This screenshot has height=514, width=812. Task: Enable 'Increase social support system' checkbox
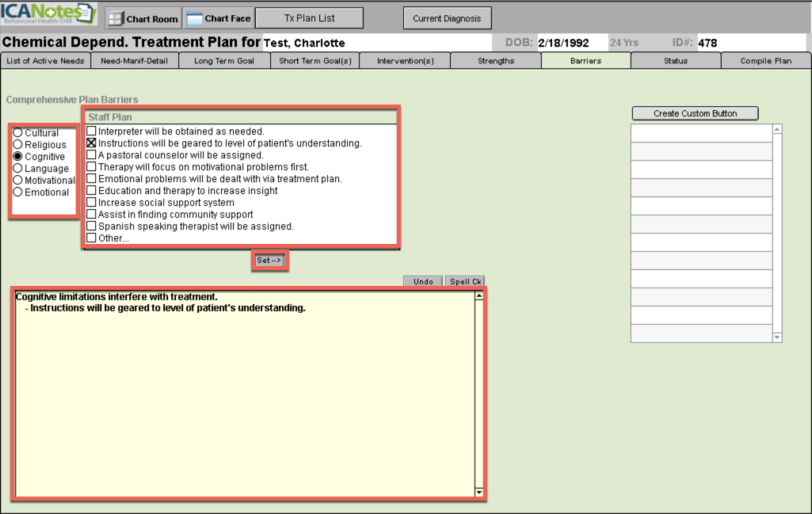click(92, 203)
